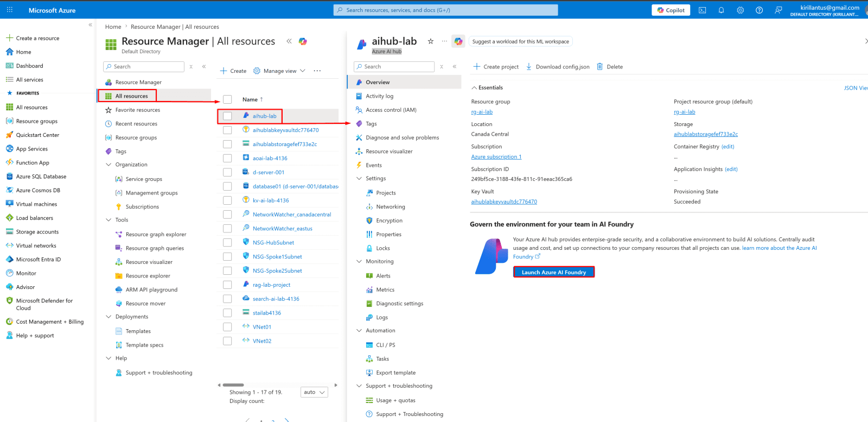Open portal settings gear icon
This screenshot has width=868, height=422.
tap(740, 10)
